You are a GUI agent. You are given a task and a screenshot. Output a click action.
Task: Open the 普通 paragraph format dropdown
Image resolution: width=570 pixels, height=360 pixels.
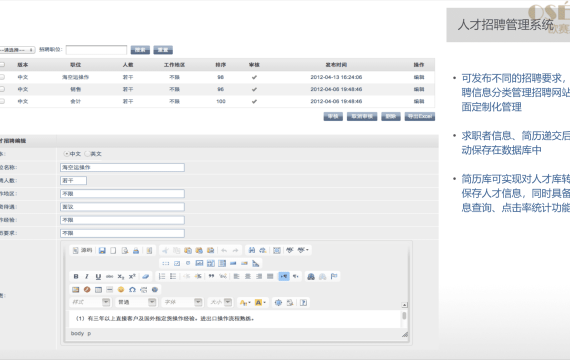point(136,302)
